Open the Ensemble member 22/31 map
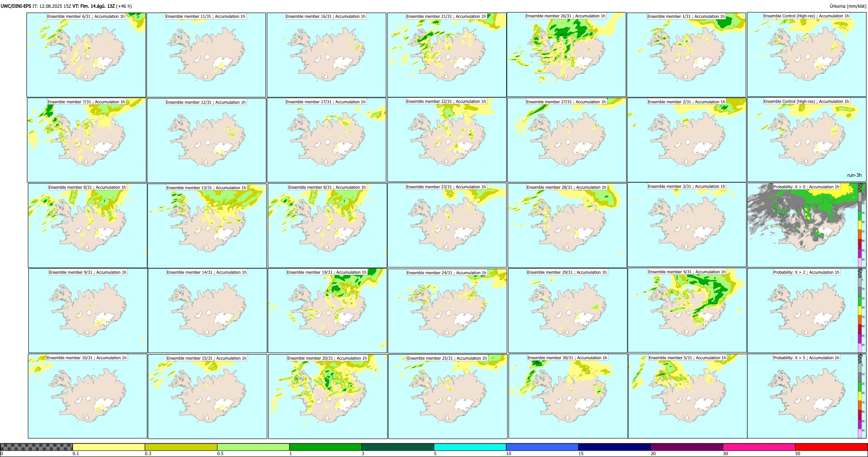The height and width of the screenshot is (457, 868). coord(447,139)
